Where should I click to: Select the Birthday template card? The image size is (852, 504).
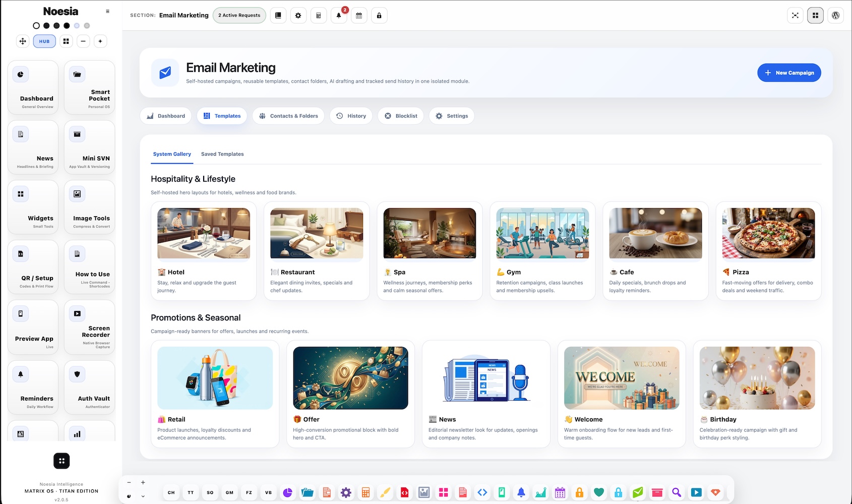pos(757,394)
